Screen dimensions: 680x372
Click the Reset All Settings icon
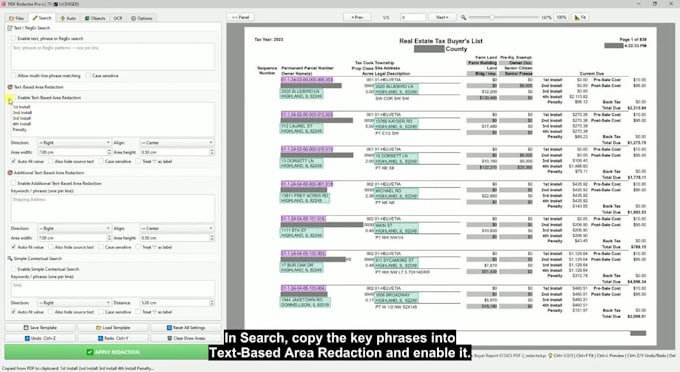169,328
